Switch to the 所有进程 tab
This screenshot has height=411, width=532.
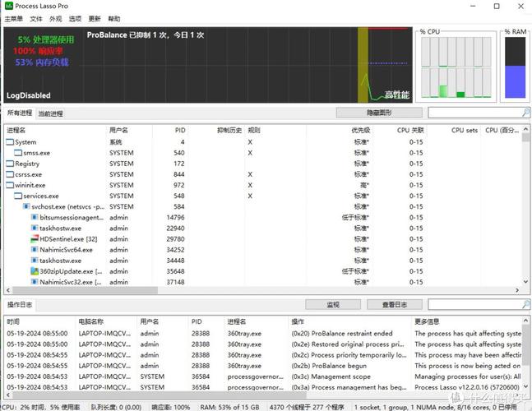tap(20, 113)
